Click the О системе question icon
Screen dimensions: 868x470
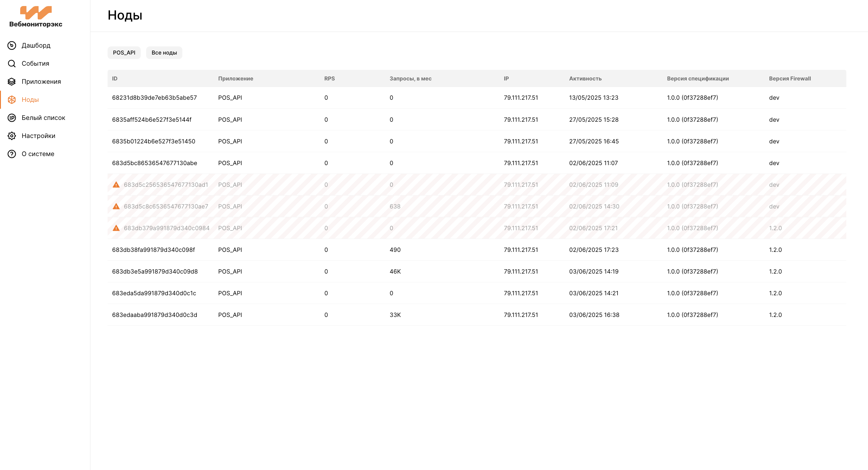12,154
